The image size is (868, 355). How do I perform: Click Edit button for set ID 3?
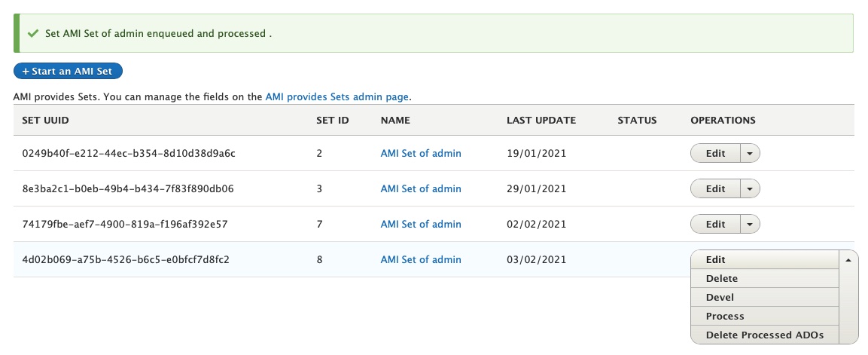point(715,189)
